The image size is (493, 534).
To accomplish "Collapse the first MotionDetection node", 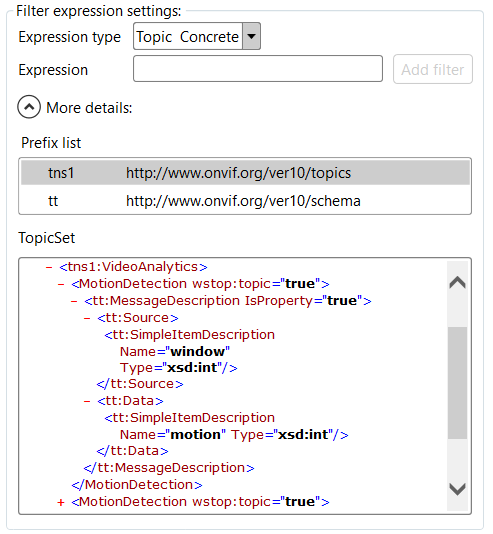I will point(61,284).
